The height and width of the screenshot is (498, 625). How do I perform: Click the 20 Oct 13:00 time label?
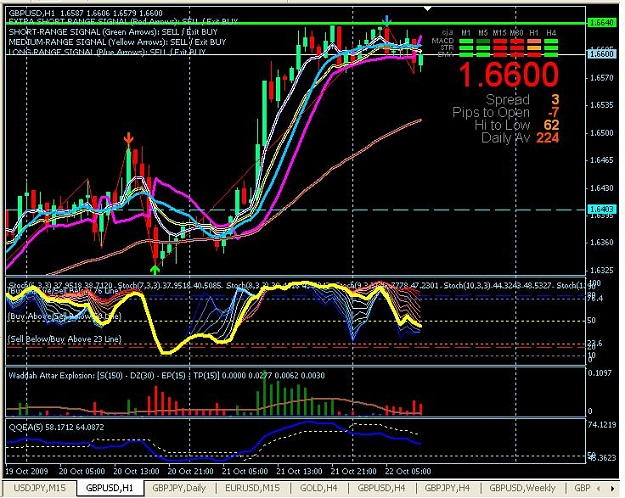[x=136, y=471]
